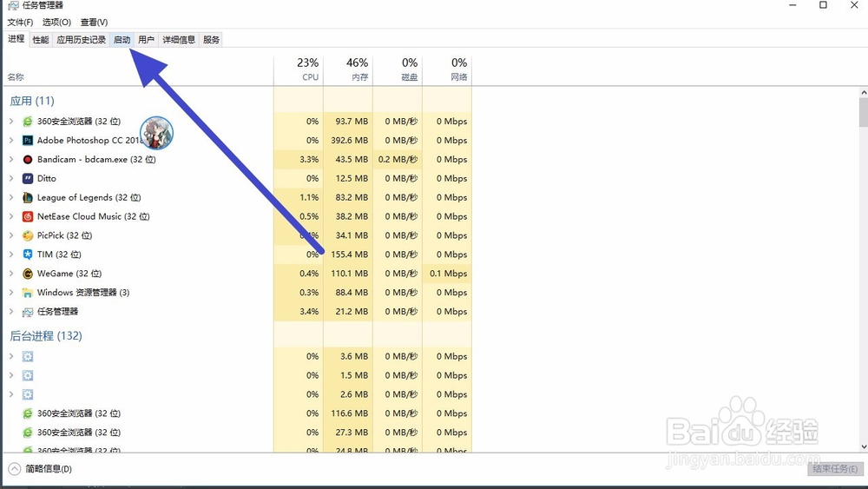This screenshot has height=489, width=868.
Task: Click the Bandicam red record icon
Action: (x=28, y=160)
